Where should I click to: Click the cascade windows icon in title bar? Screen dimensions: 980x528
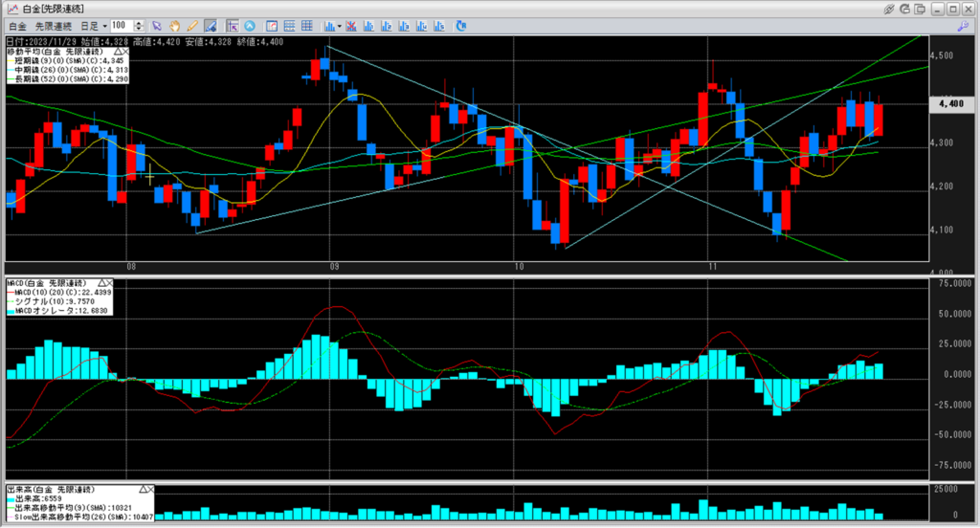click(920, 9)
